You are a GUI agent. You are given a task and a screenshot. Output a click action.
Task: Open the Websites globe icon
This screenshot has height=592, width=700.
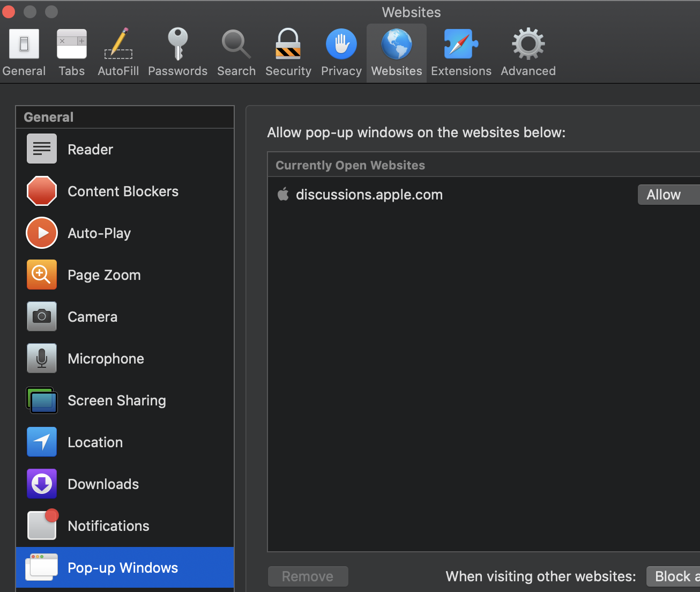[397, 44]
